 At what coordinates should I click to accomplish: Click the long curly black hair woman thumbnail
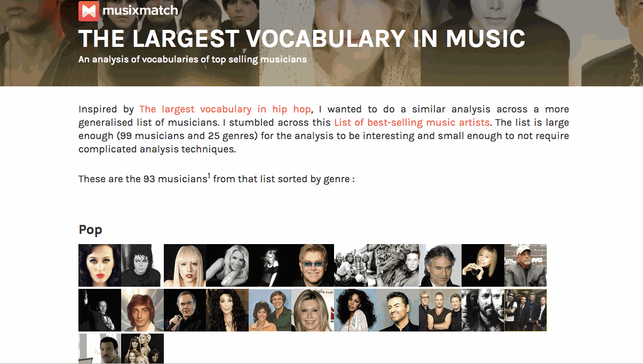[x=227, y=310]
